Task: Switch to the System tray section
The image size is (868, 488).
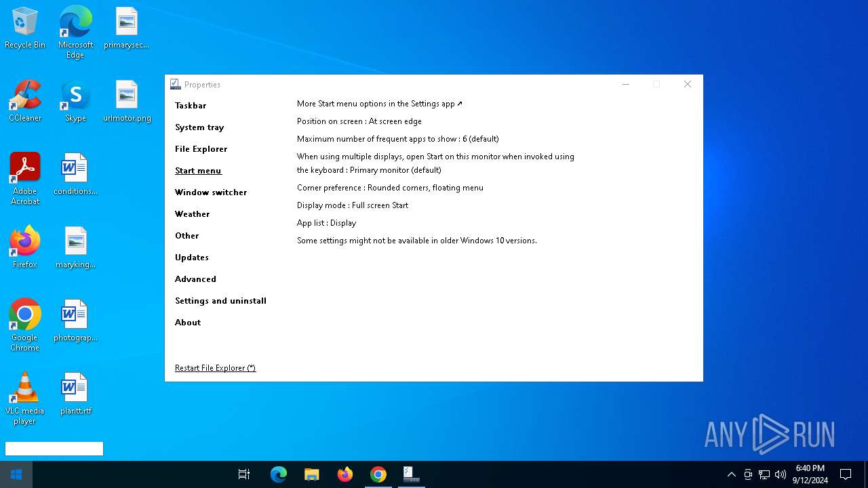Action: (x=199, y=127)
